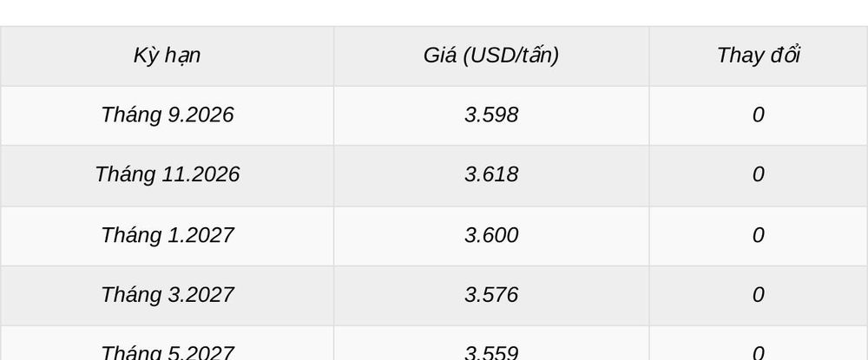Click the price value 3.576
Screen dimensions: 868x360
pos(491,295)
